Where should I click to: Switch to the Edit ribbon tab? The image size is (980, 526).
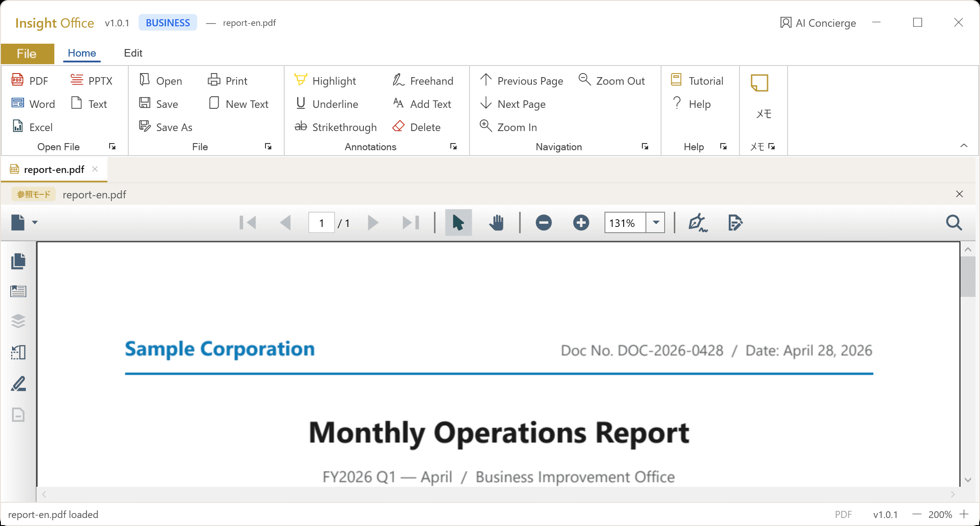click(133, 53)
